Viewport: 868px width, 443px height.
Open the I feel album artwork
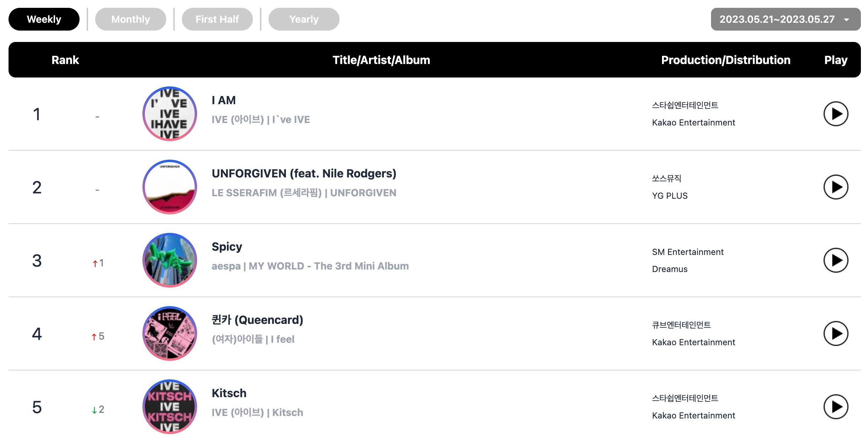pyautogui.click(x=170, y=333)
